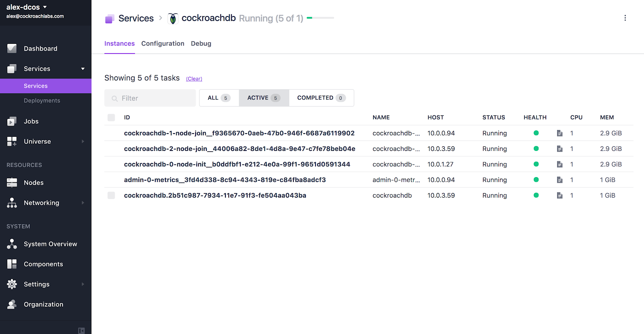Open logs icon for cockroachdb-2-node-join task

point(559,149)
